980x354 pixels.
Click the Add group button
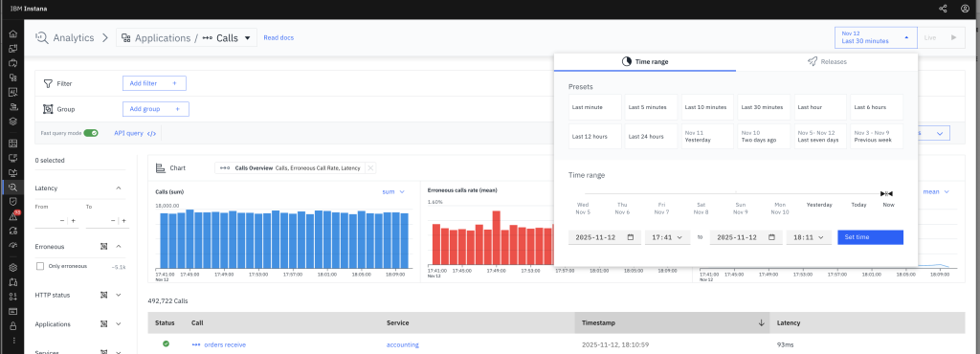click(x=156, y=109)
